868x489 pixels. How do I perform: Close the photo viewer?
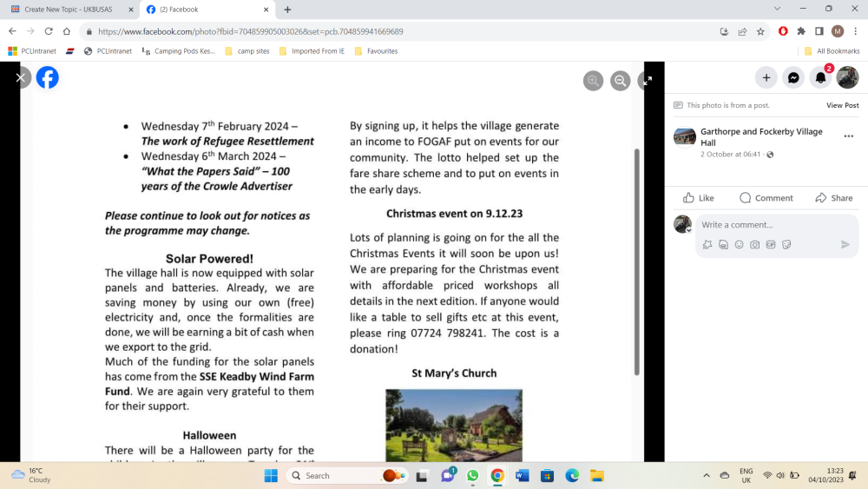pyautogui.click(x=20, y=77)
